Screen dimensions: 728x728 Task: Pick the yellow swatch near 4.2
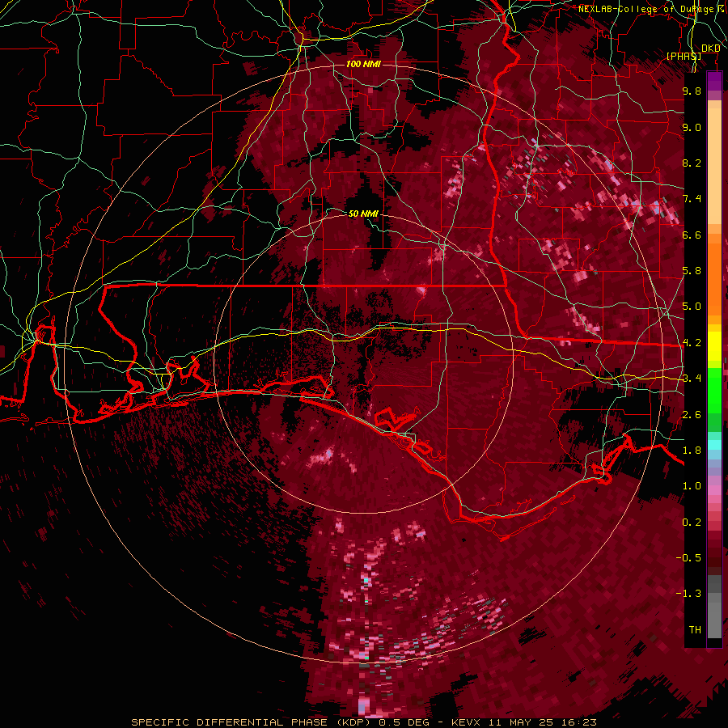coord(714,346)
